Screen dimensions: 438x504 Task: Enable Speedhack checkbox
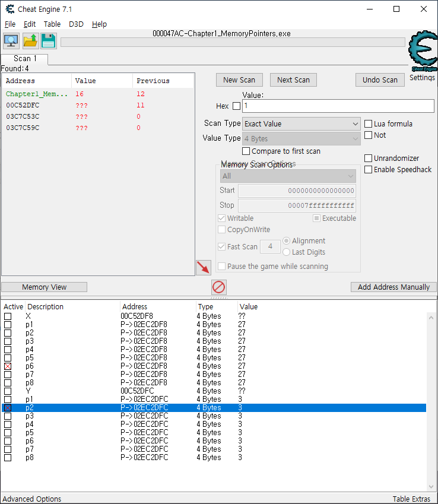(369, 169)
